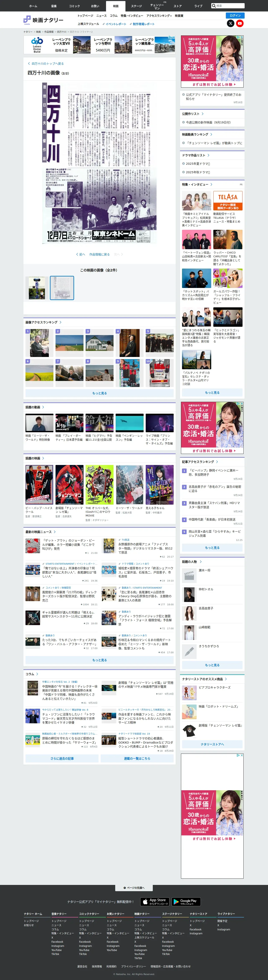Image resolution: width=268 pixels, height=980 pixels.
Task: Open the X (Twitter) icon in header
Action: [x=230, y=23]
